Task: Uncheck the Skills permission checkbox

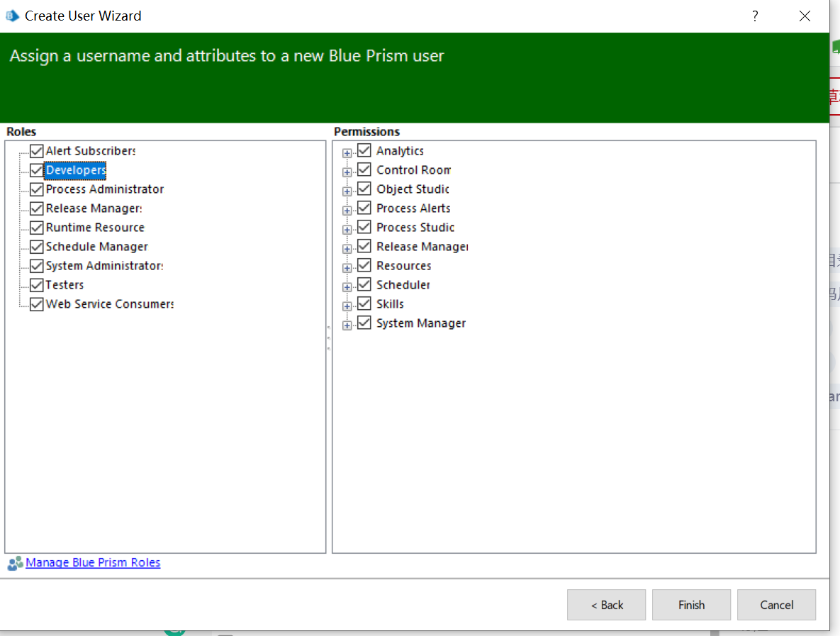Action: [364, 303]
